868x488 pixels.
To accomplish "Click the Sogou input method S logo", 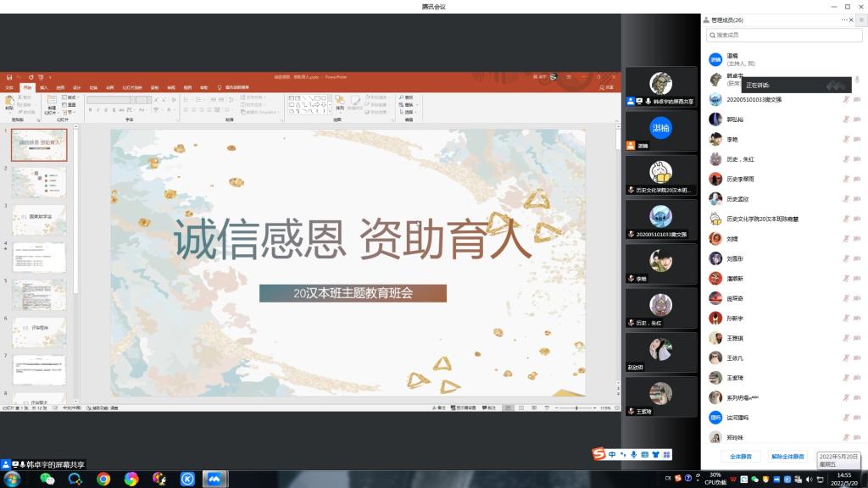I will click(598, 455).
